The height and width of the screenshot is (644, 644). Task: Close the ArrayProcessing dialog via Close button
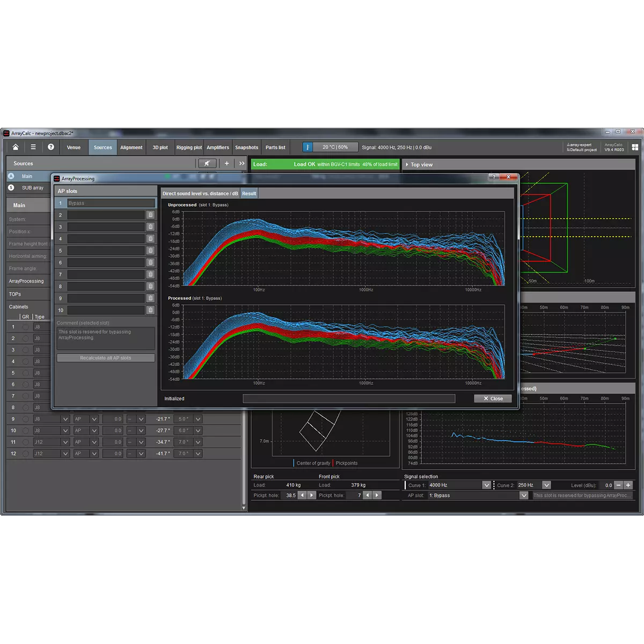(493, 399)
